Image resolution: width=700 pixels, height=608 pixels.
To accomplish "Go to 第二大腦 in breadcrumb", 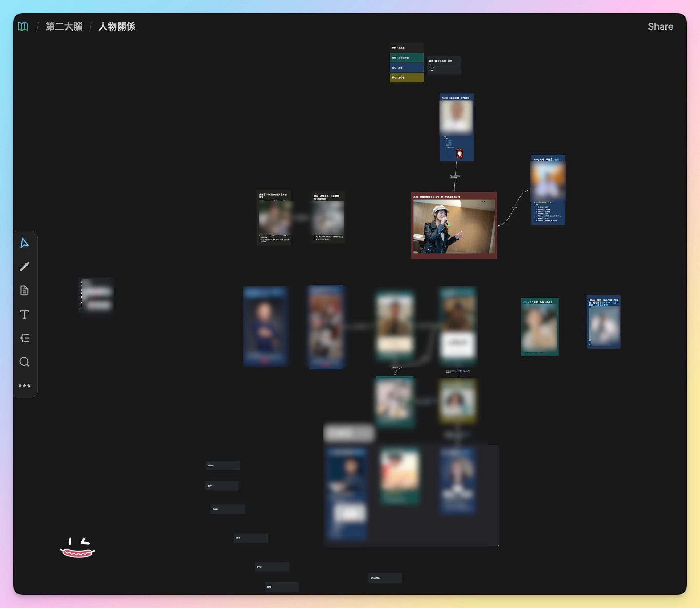I will point(64,26).
